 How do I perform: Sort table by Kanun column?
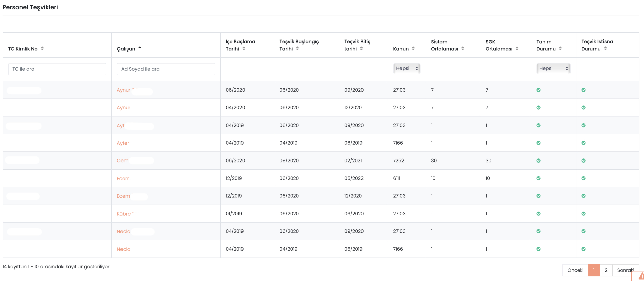coord(413,48)
